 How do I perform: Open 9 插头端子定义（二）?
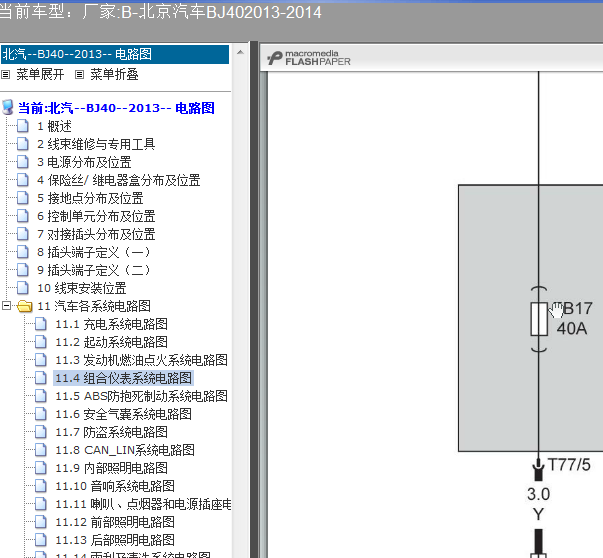(x=93, y=270)
